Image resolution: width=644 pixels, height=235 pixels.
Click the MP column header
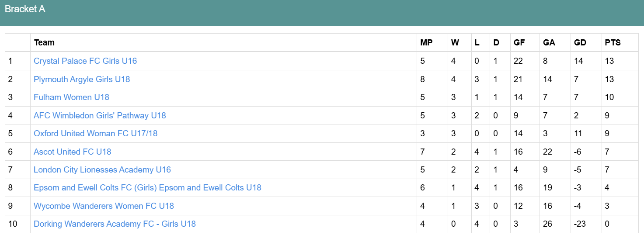pos(426,42)
